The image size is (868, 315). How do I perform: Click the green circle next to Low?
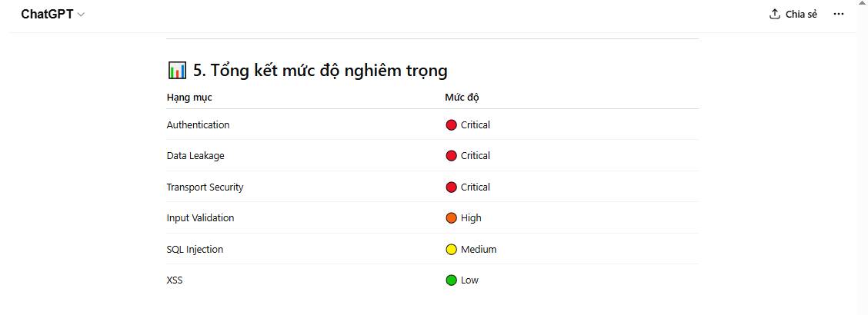pyautogui.click(x=452, y=280)
